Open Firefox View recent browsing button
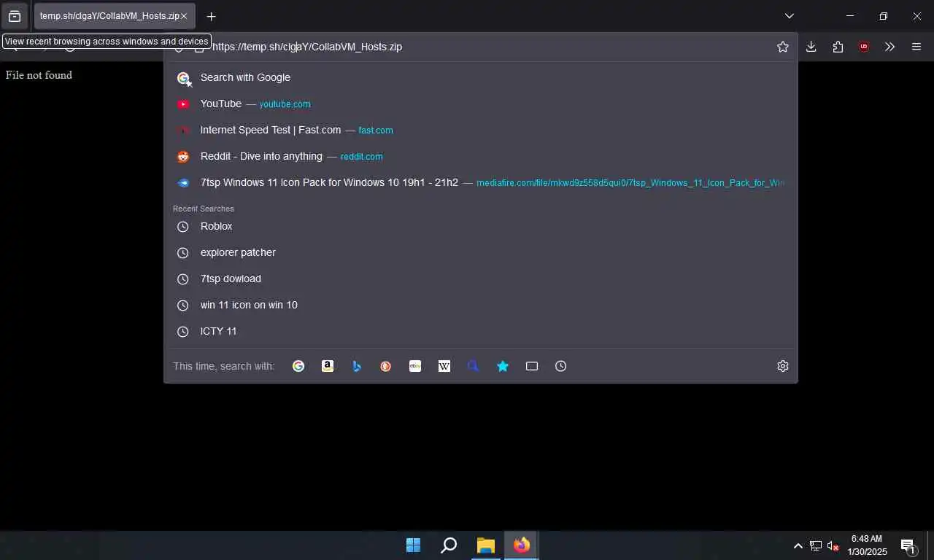The height and width of the screenshot is (560, 934). [15, 16]
